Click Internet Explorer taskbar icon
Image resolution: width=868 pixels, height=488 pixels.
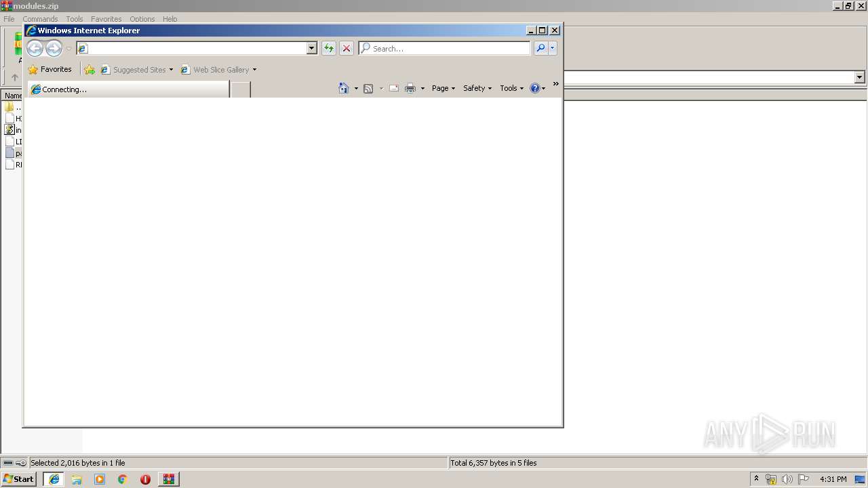coord(54,479)
